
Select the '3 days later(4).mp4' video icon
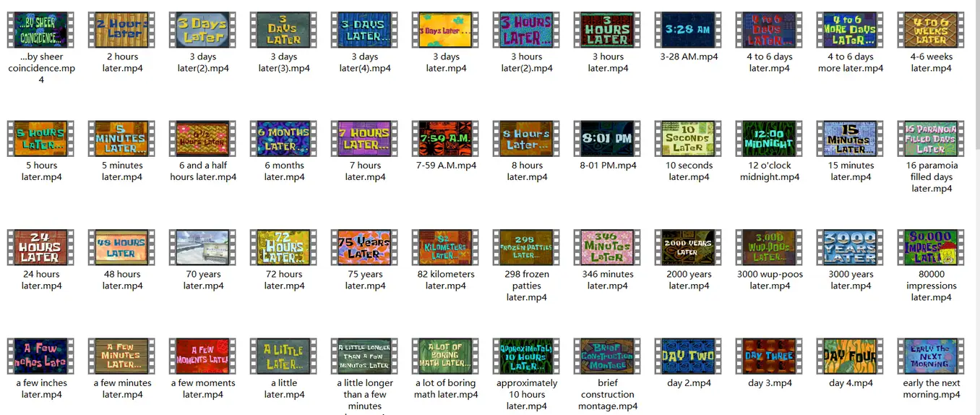coord(365,30)
